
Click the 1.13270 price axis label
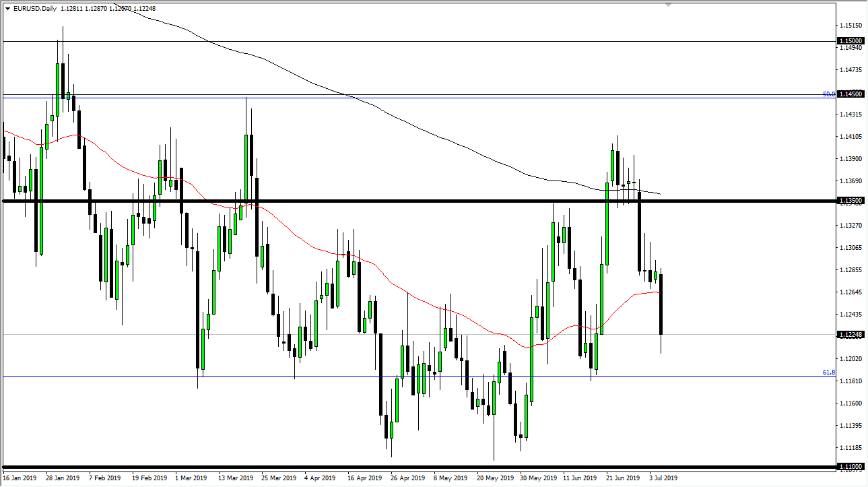click(850, 226)
